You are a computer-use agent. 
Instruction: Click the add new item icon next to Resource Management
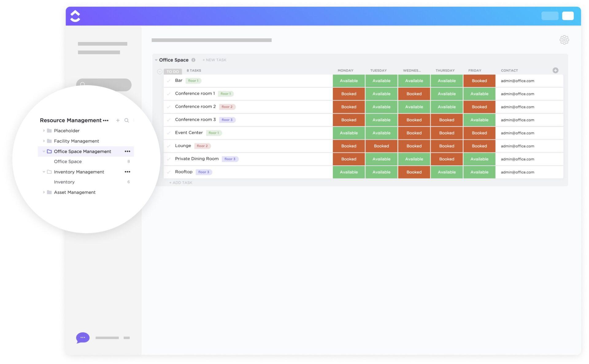pos(117,121)
